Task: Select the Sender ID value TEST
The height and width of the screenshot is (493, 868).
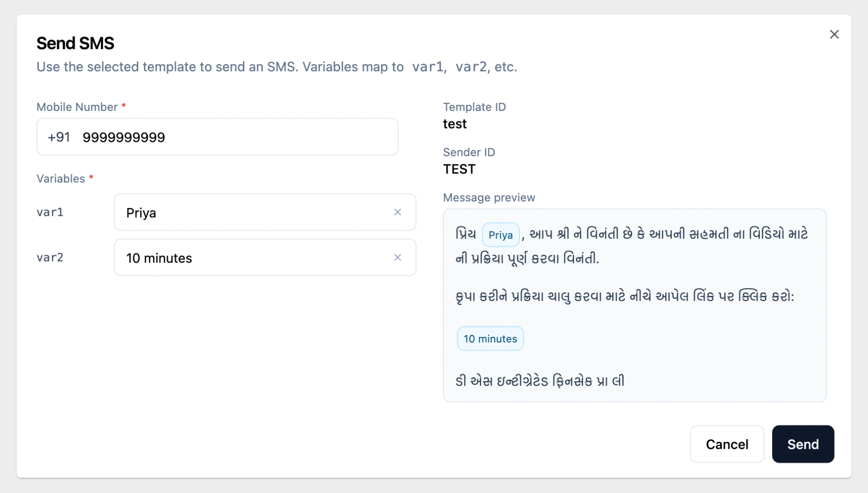Action: (459, 169)
